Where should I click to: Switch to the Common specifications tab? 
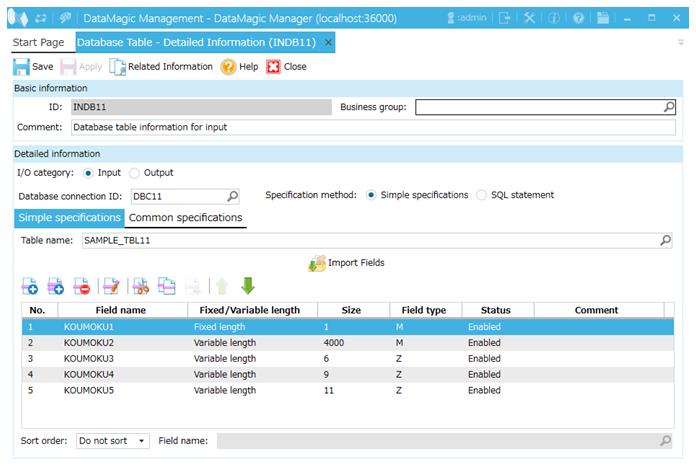tap(185, 218)
